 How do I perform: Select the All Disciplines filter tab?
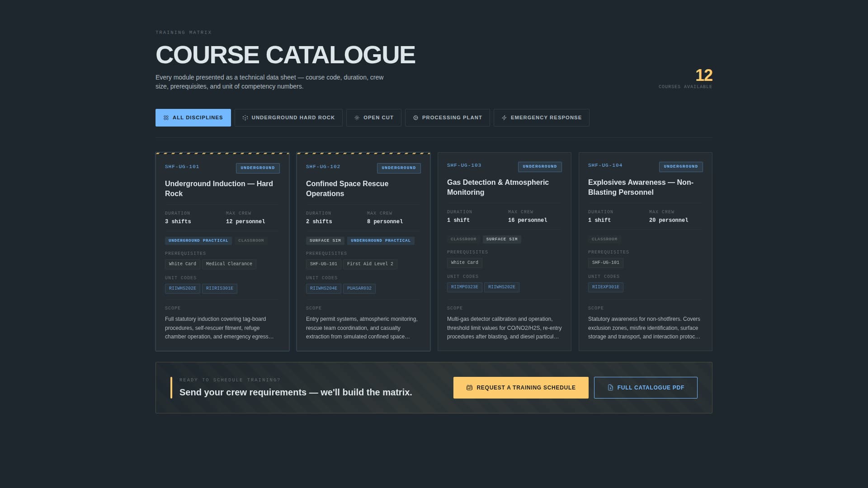[x=193, y=117]
